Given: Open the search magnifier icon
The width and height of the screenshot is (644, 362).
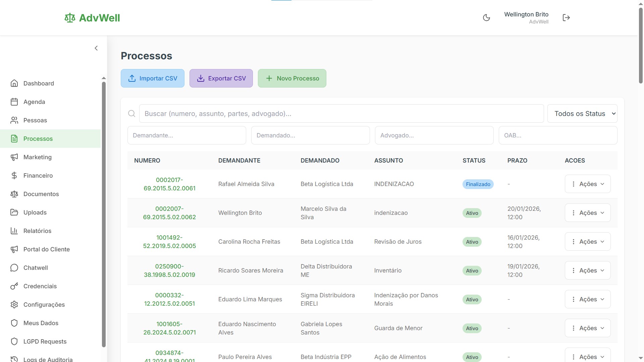Looking at the screenshot, I should pos(131,113).
